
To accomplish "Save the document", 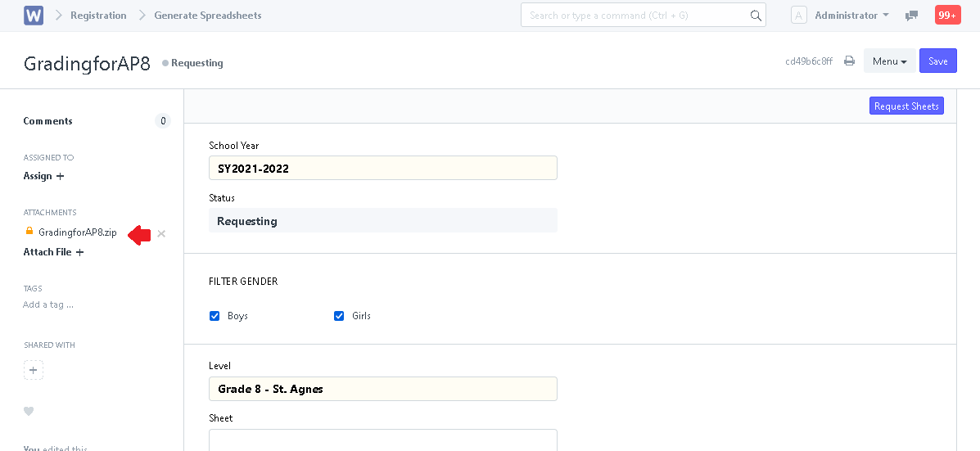I will tap(937, 61).
